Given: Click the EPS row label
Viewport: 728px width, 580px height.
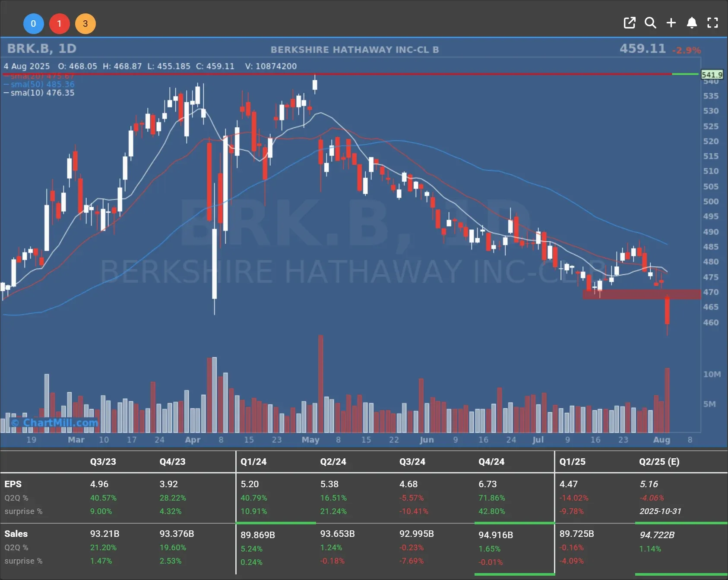Looking at the screenshot, I should pyautogui.click(x=13, y=484).
